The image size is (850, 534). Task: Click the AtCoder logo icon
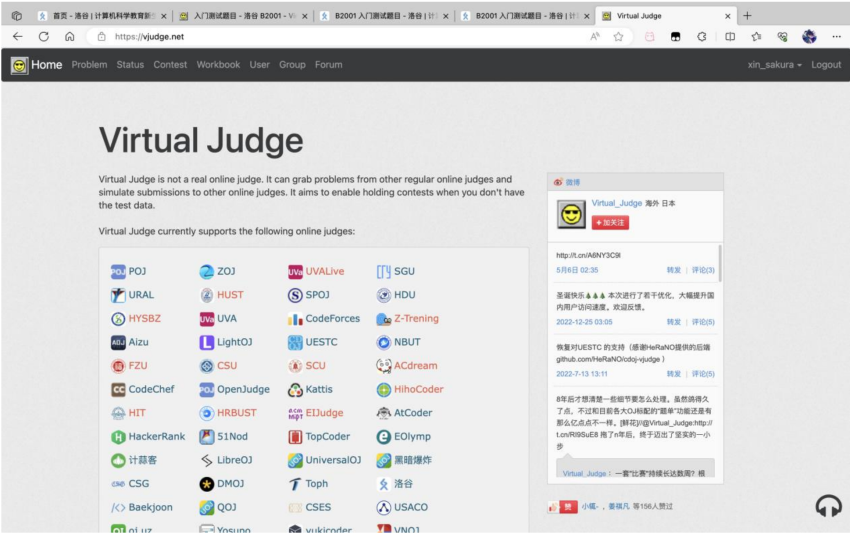(x=384, y=413)
